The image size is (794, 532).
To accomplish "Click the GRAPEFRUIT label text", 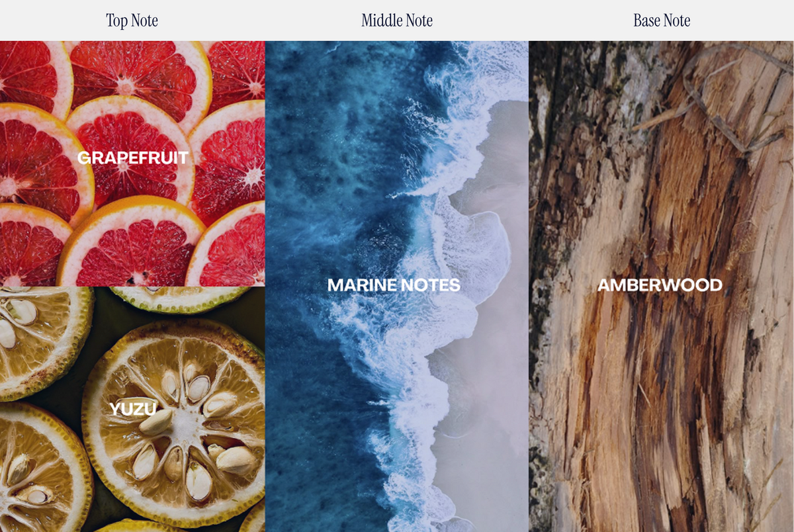I will (133, 157).
